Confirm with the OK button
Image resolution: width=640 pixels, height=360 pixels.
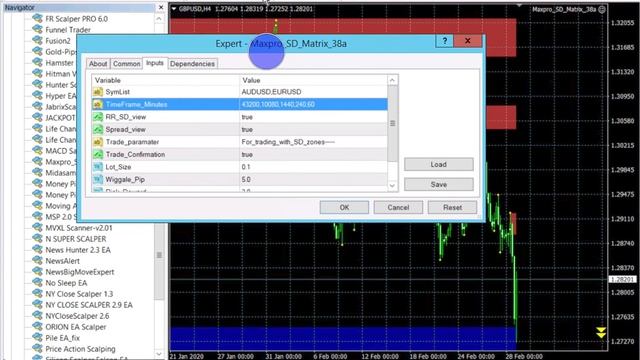(344, 207)
